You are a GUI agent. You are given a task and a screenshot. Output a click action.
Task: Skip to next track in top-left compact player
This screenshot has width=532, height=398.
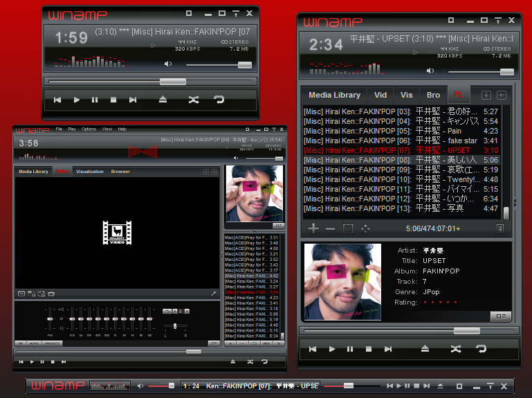coord(133,100)
